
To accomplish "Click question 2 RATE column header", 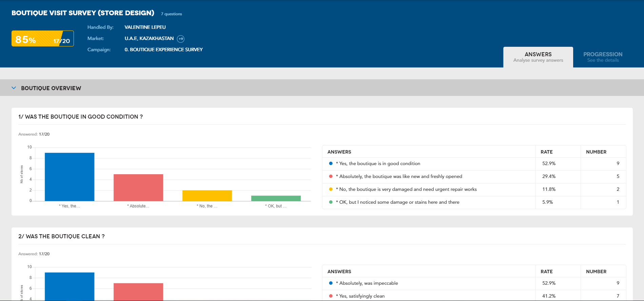I will coord(546,272).
